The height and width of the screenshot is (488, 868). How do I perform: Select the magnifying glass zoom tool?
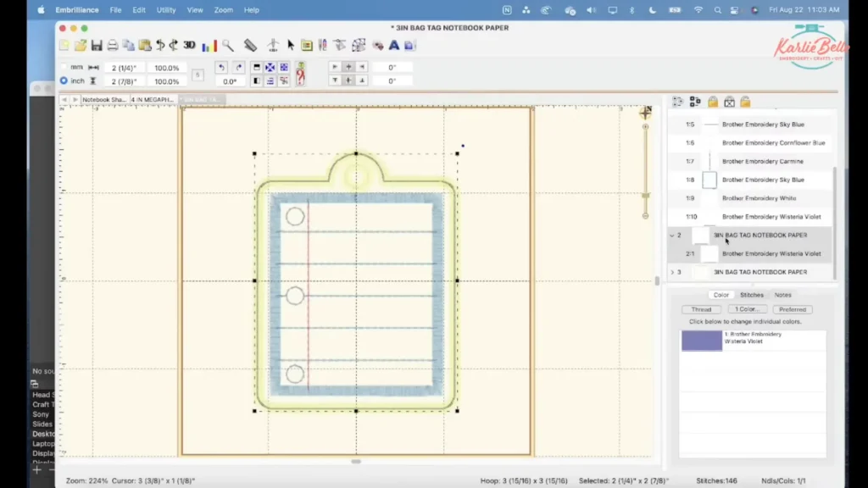(228, 45)
